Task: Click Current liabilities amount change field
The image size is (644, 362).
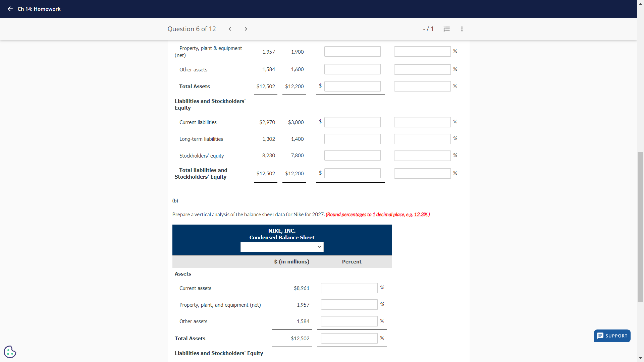Action: [x=352, y=122]
